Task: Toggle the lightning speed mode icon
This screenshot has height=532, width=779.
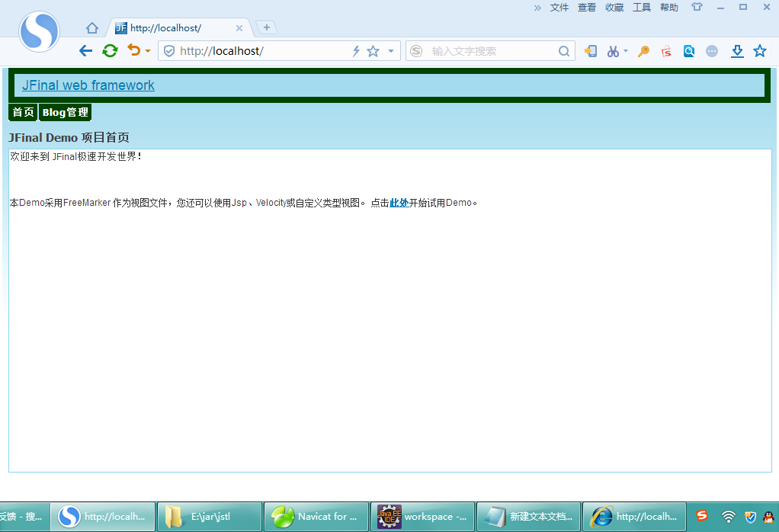Action: pyautogui.click(x=356, y=51)
